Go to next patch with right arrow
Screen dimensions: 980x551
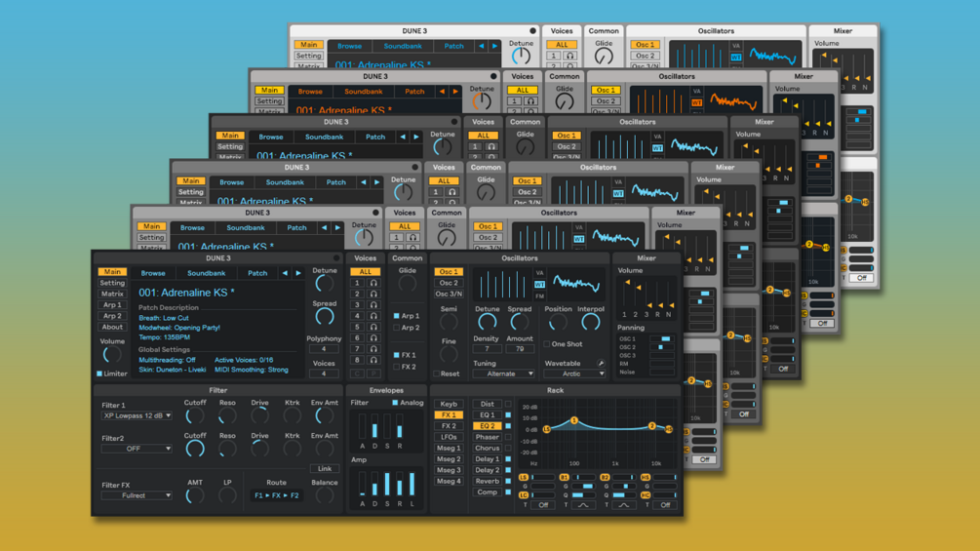click(298, 273)
